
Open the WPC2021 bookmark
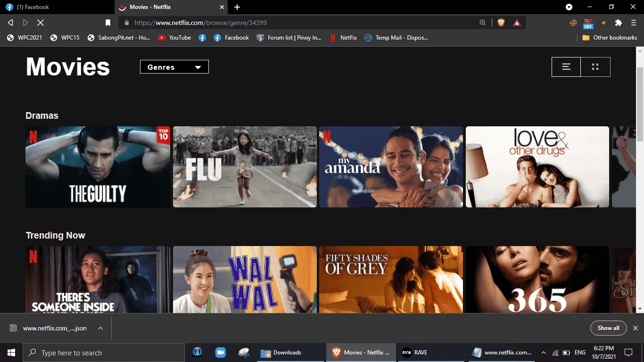tap(25, 38)
